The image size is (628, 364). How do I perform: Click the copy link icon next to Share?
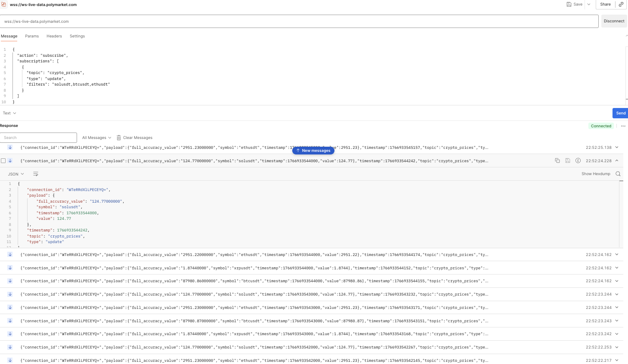tap(621, 4)
